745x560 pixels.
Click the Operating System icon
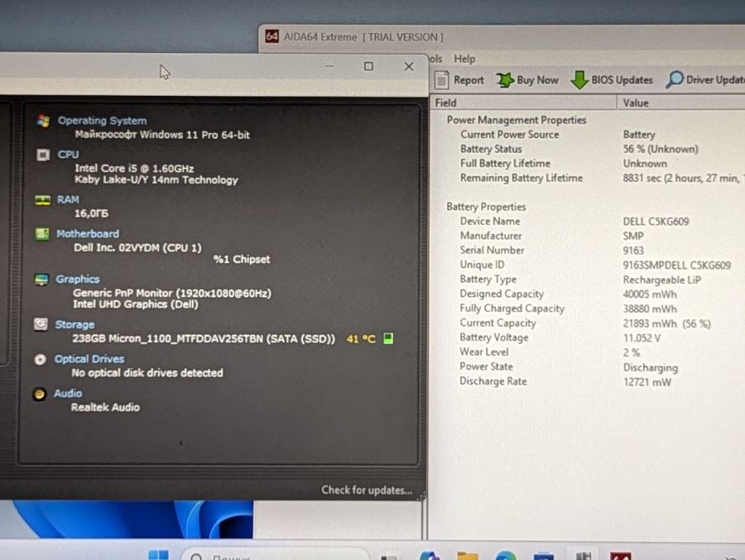pyautogui.click(x=43, y=121)
